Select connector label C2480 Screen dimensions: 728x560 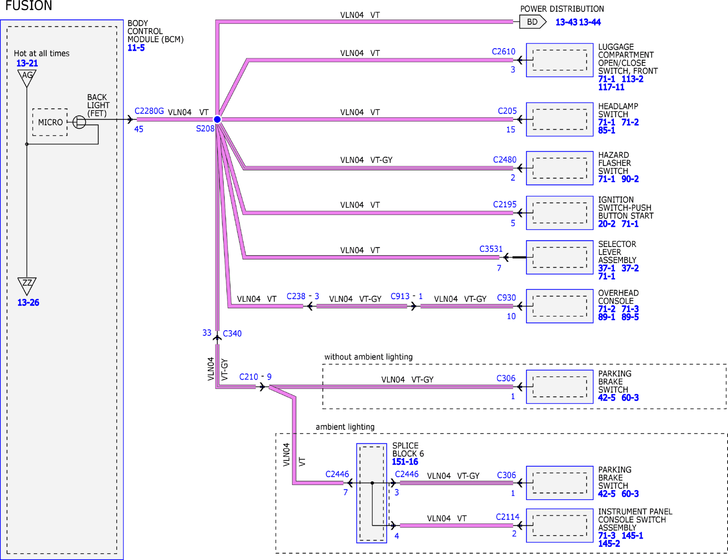click(x=504, y=160)
